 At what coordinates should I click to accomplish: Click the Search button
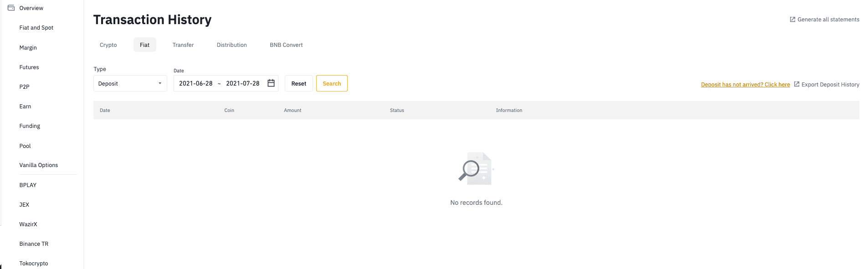332,83
